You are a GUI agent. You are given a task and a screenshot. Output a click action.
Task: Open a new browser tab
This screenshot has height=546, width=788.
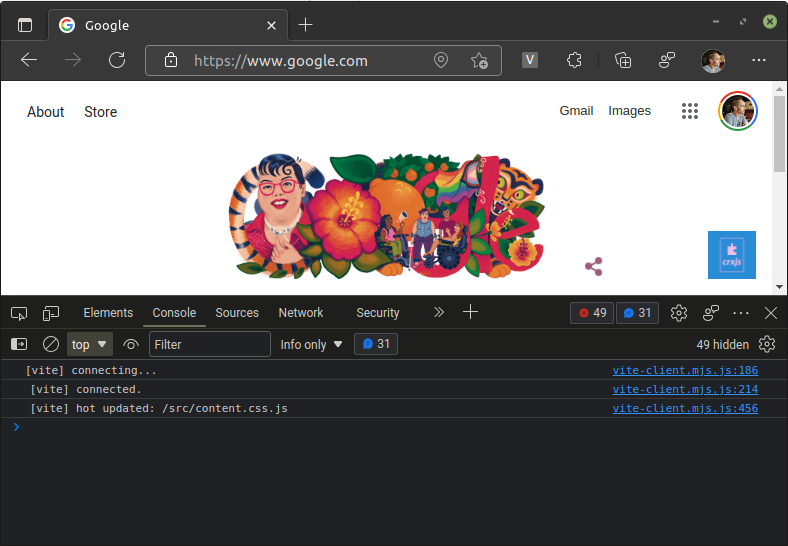tap(306, 25)
